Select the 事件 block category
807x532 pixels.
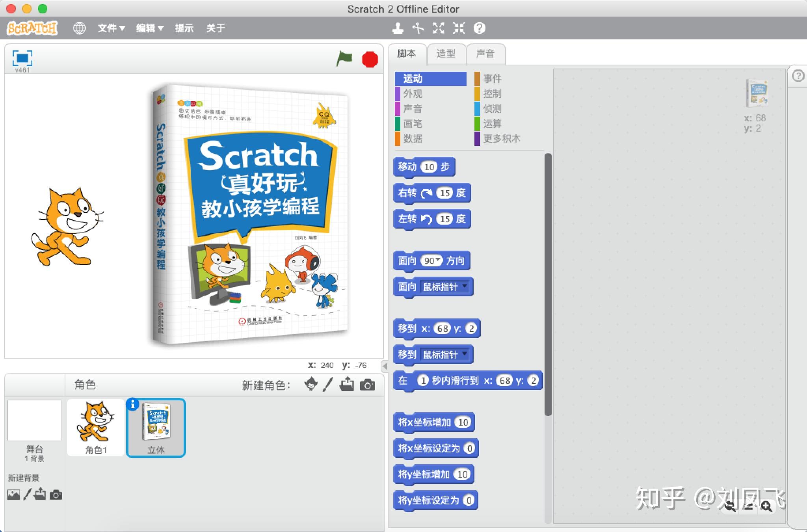[x=492, y=78]
